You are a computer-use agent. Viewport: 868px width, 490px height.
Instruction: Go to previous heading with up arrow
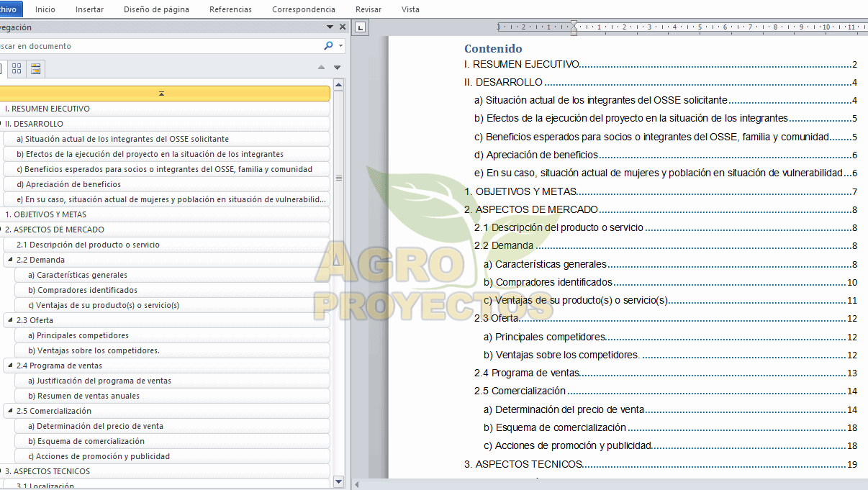click(322, 68)
